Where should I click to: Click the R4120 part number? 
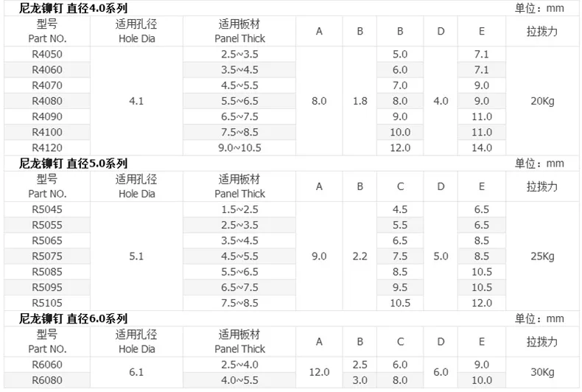47,148
